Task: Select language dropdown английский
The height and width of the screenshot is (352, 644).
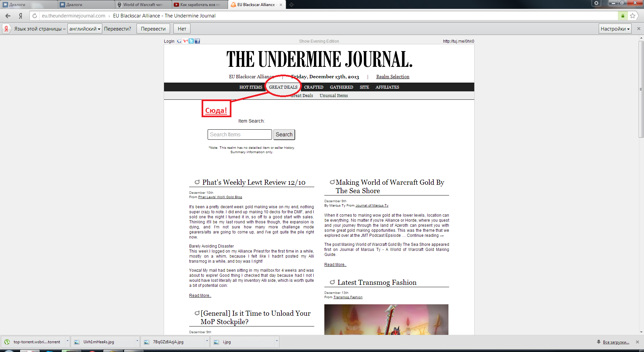Action: 85,29
